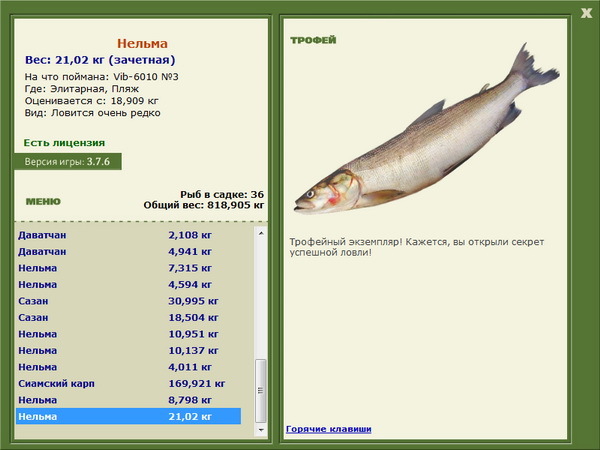Image resolution: width=600 pixels, height=450 pixels.
Task: Select the Нельма 4,594 кг row
Action: tap(129, 284)
